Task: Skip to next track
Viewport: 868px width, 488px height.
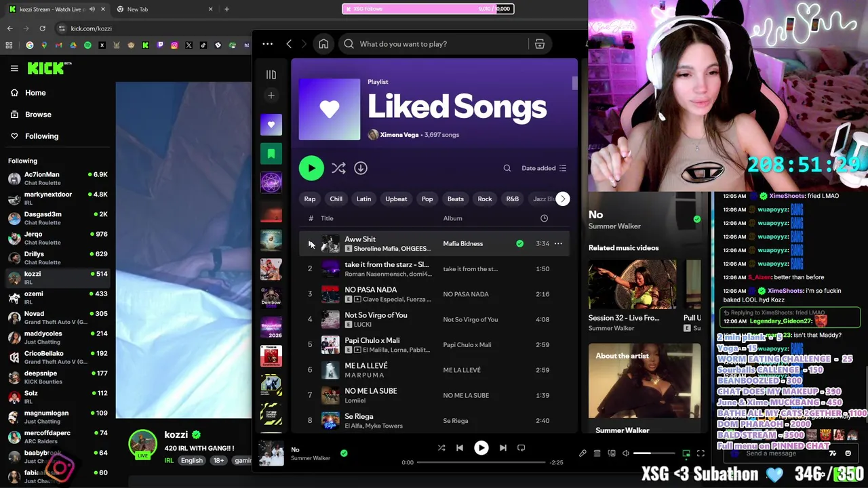Action: [x=502, y=448]
